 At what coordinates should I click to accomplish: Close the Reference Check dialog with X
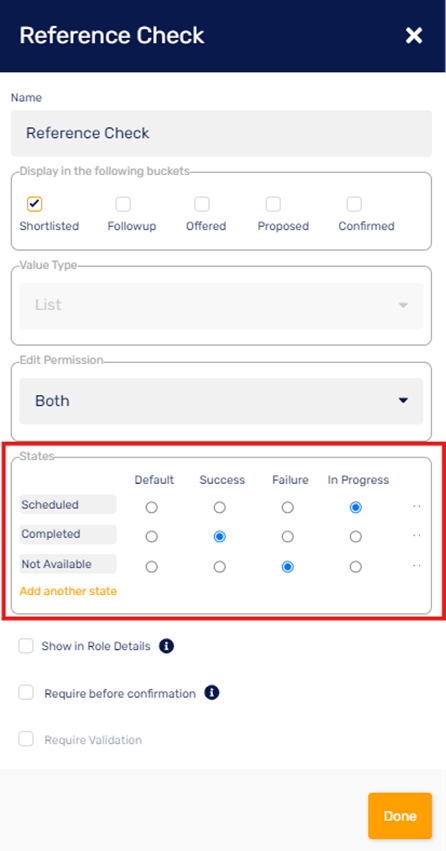tap(414, 36)
